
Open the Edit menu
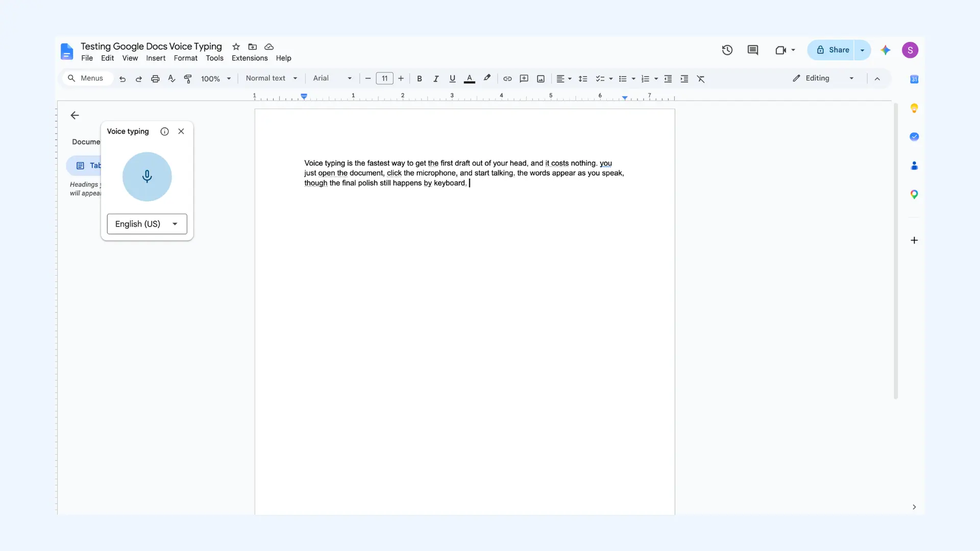(108, 58)
